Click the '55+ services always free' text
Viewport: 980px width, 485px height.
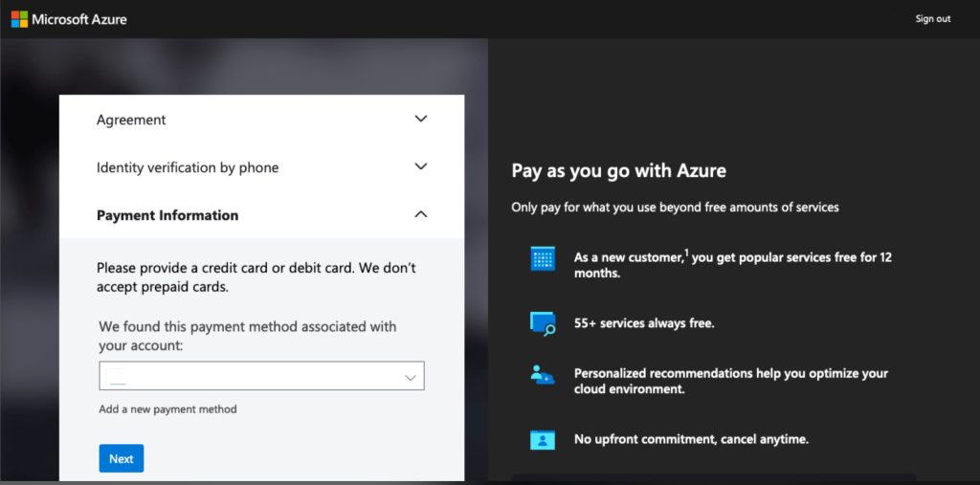[644, 323]
